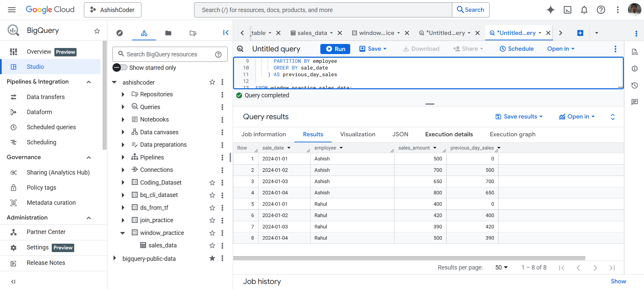Open the Gemini AI sparkle icon
This screenshot has width=644, height=289.
pyautogui.click(x=550, y=10)
